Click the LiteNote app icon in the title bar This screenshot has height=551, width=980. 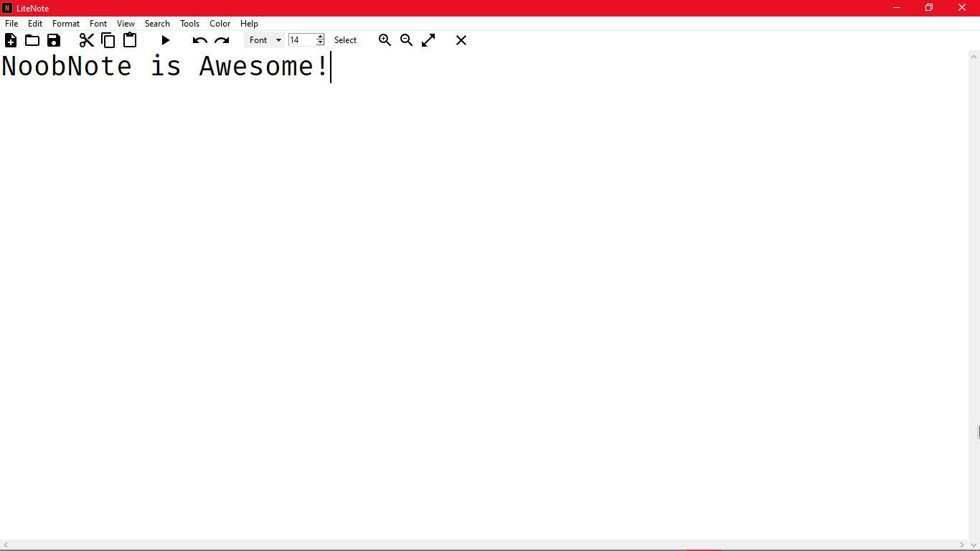7,8
